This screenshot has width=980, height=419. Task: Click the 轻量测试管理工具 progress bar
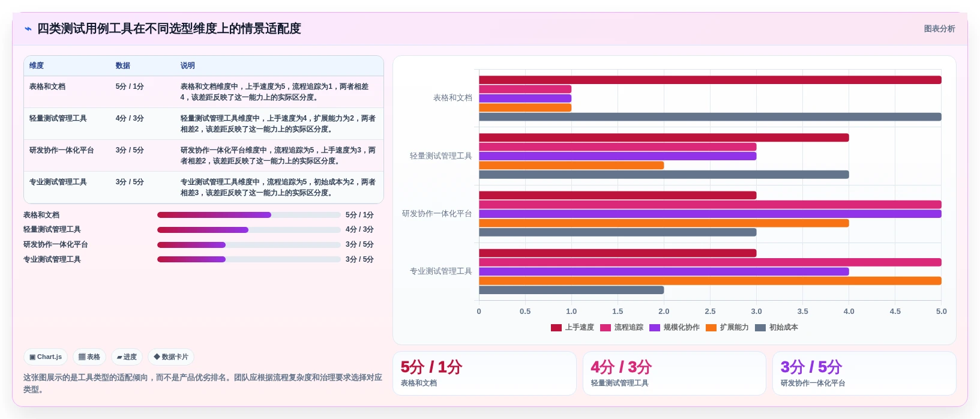(x=249, y=230)
